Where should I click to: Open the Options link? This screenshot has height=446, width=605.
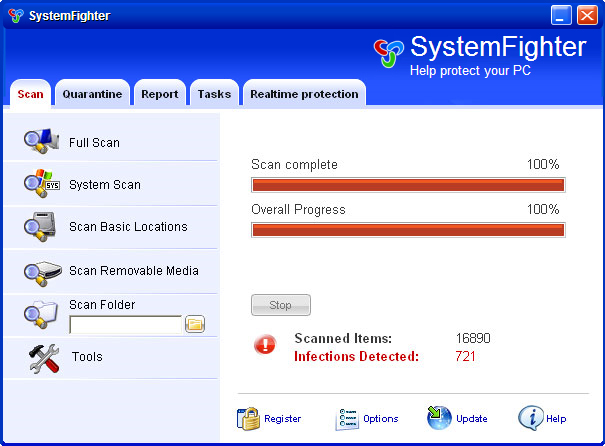[x=381, y=419]
